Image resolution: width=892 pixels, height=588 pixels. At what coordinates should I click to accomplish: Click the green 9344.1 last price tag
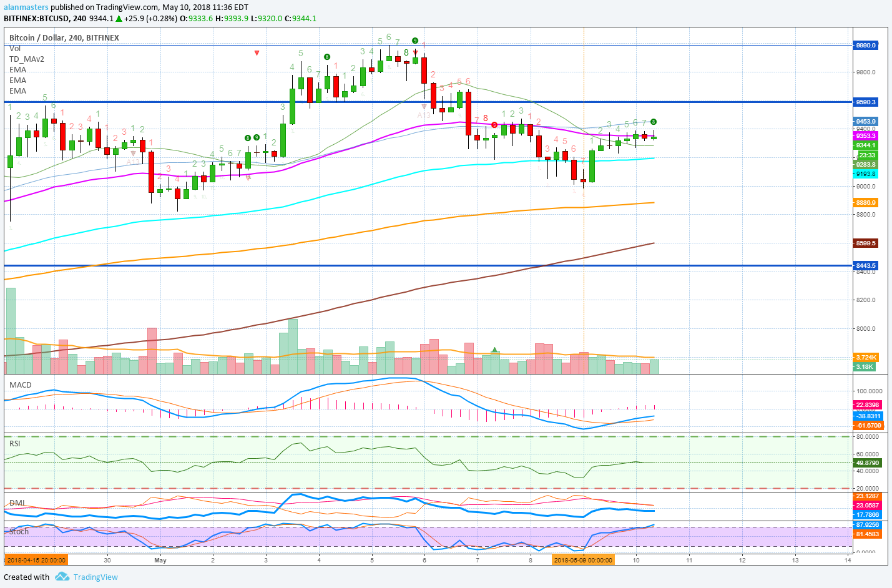[x=866, y=145]
